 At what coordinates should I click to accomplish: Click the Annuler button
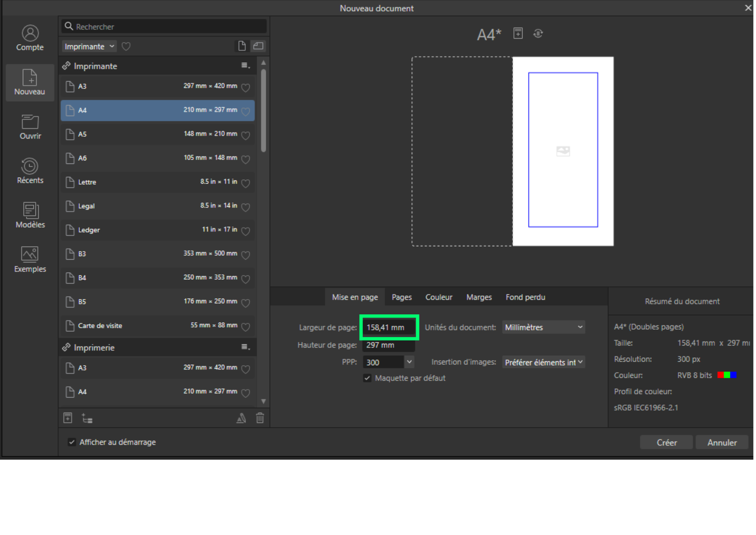tap(722, 442)
